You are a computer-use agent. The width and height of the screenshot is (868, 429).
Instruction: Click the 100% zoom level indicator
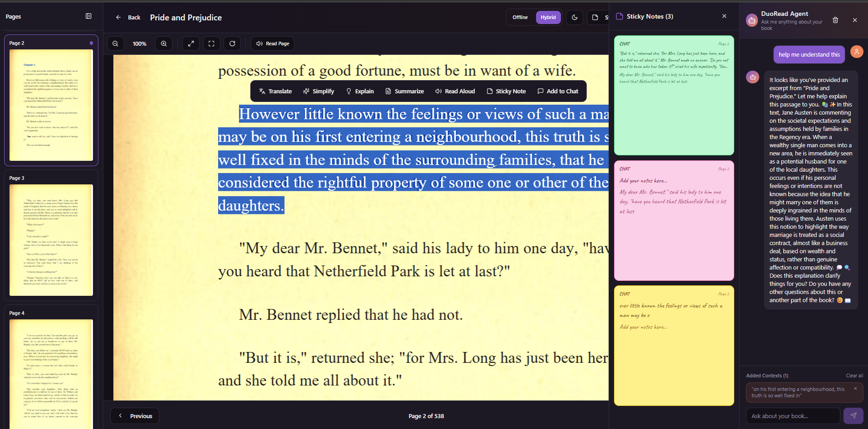click(139, 44)
